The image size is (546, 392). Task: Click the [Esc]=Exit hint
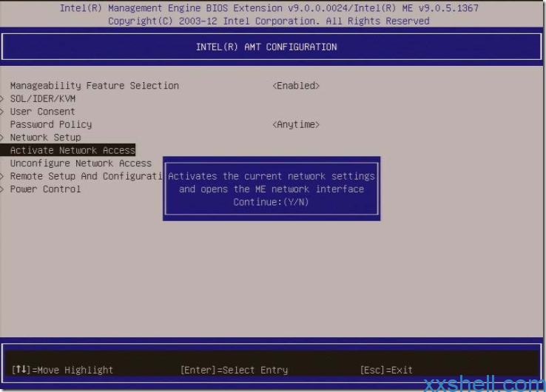(x=386, y=370)
